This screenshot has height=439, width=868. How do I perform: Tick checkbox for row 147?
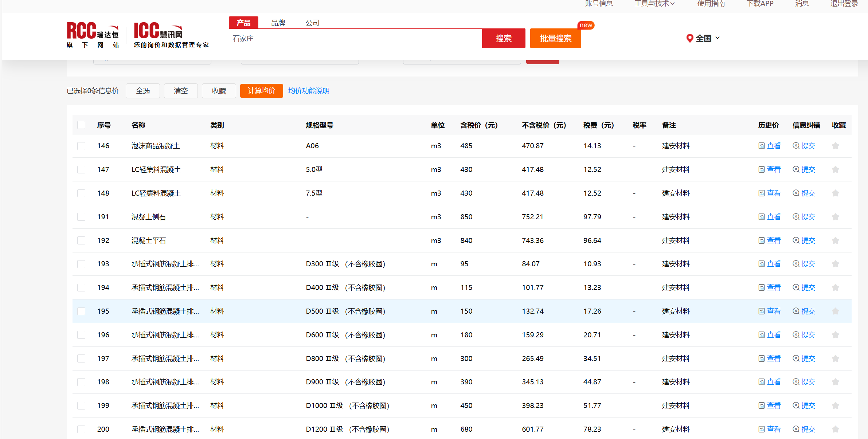pyautogui.click(x=81, y=169)
